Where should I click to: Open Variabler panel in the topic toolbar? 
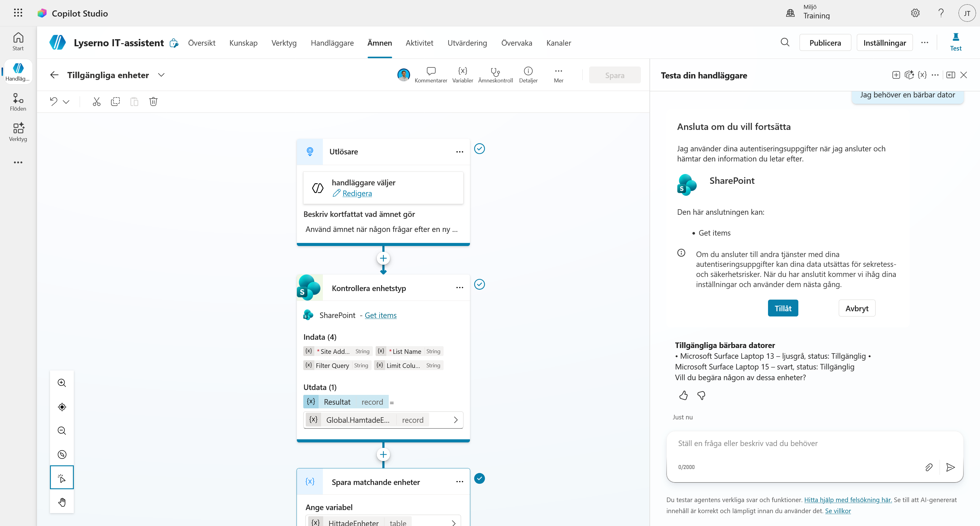(x=463, y=75)
